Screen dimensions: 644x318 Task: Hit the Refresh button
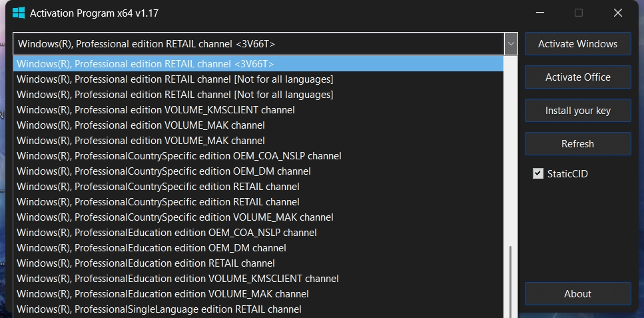tap(577, 144)
